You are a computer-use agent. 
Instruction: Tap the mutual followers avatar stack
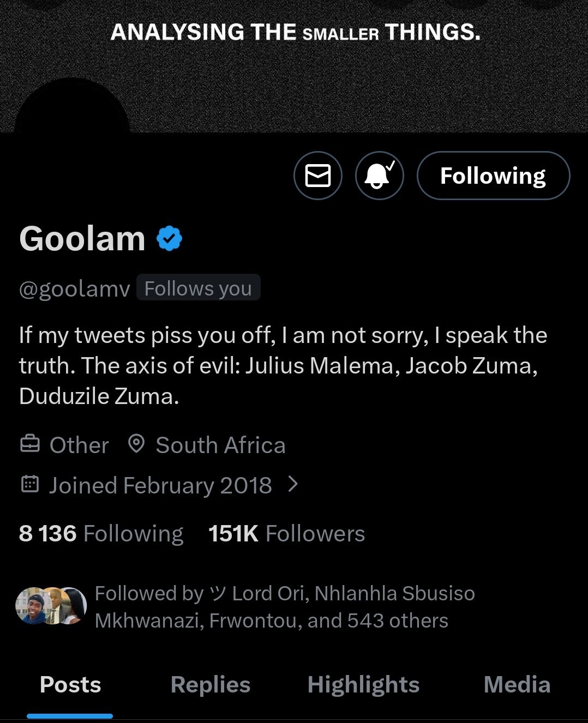[51, 606]
